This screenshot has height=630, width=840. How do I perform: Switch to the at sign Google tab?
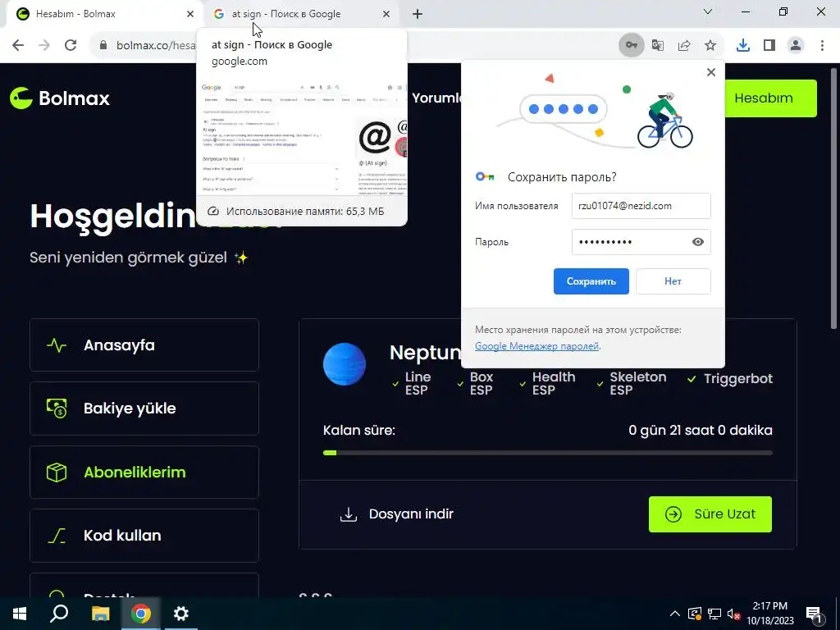click(302, 14)
